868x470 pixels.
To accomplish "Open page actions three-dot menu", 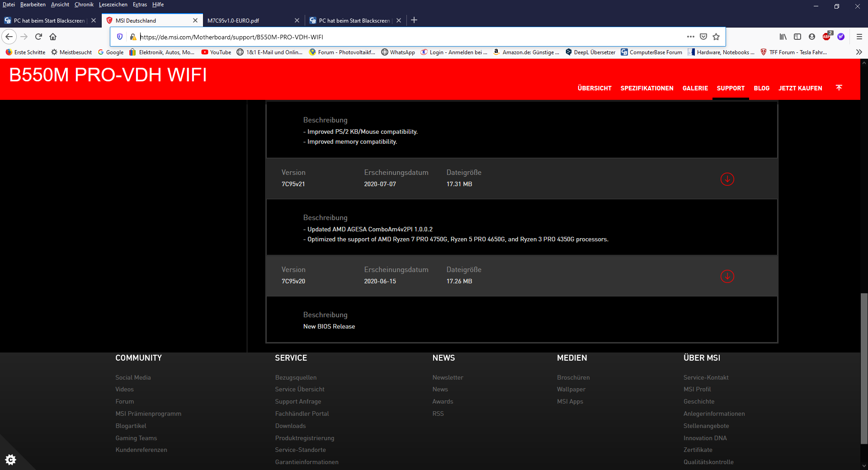I will [690, 37].
